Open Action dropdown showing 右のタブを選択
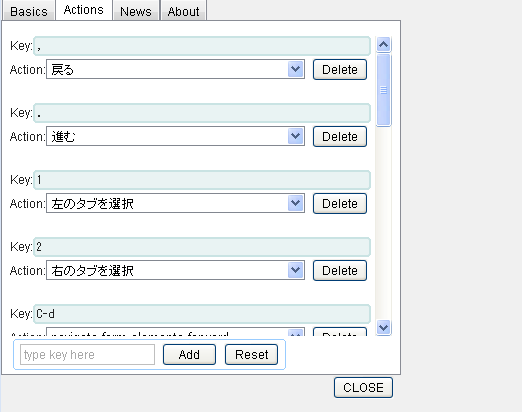 point(175,270)
